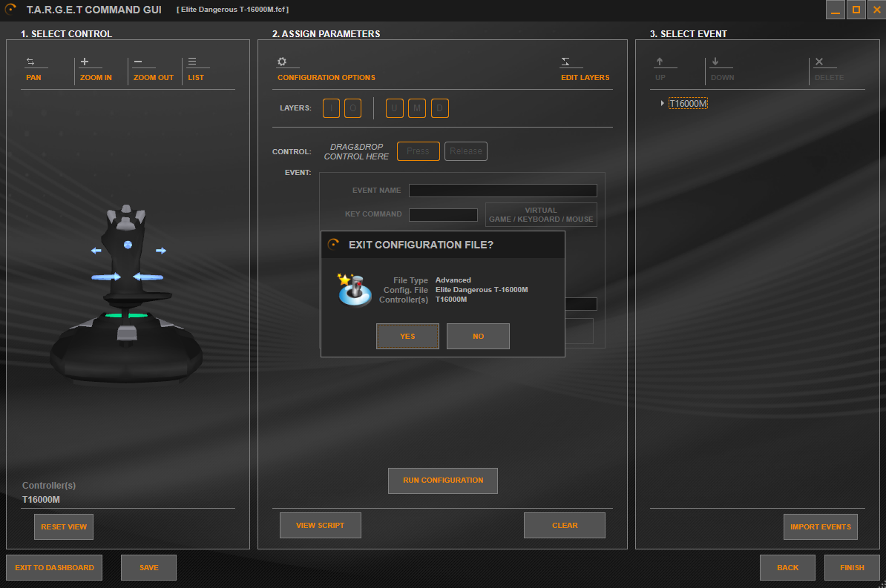The height and width of the screenshot is (588, 886).
Task: Click the EVENT NAME input field
Action: click(x=503, y=191)
